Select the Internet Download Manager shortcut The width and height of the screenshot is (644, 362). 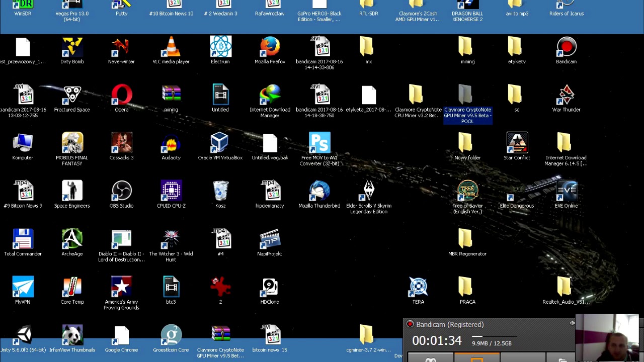click(x=270, y=96)
